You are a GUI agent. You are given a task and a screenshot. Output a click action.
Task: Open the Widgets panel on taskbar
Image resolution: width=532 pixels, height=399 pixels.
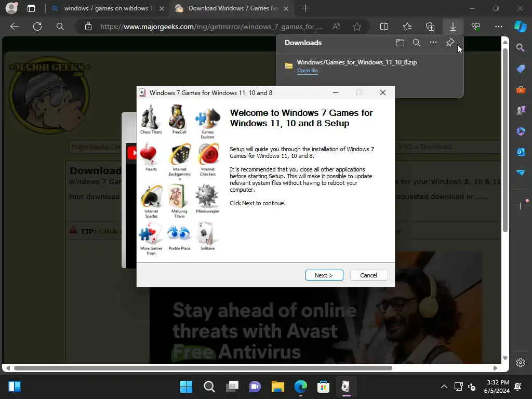(14, 387)
